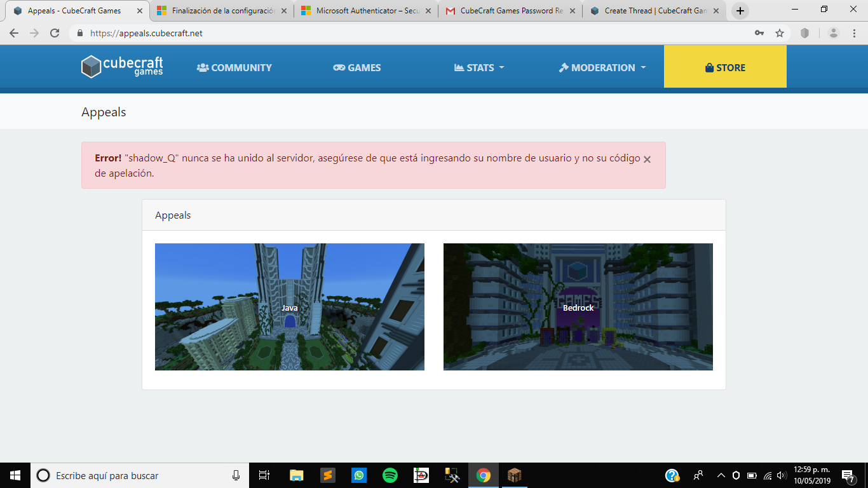Expand the Stats dropdown menu
868x488 pixels.
coord(479,67)
